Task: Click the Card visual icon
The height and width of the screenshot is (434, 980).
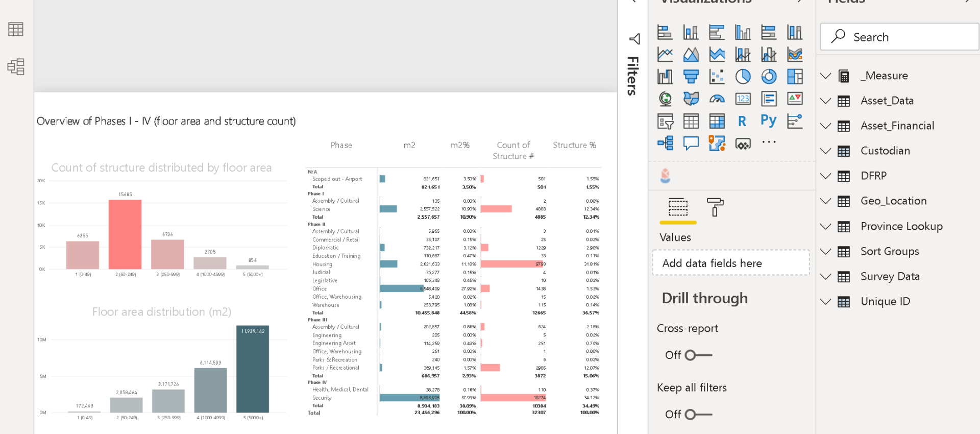Action: 743,99
